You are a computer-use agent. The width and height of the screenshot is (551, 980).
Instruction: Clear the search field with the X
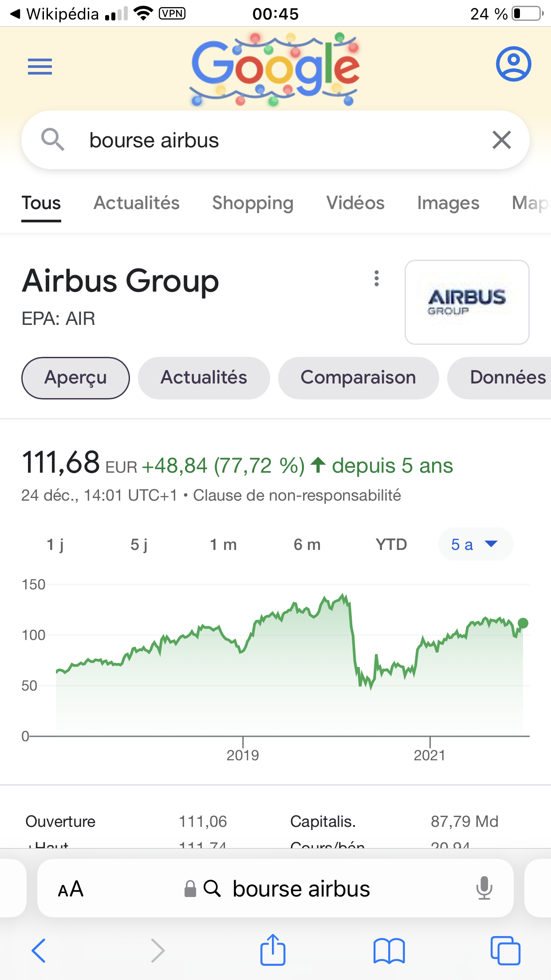coord(502,140)
